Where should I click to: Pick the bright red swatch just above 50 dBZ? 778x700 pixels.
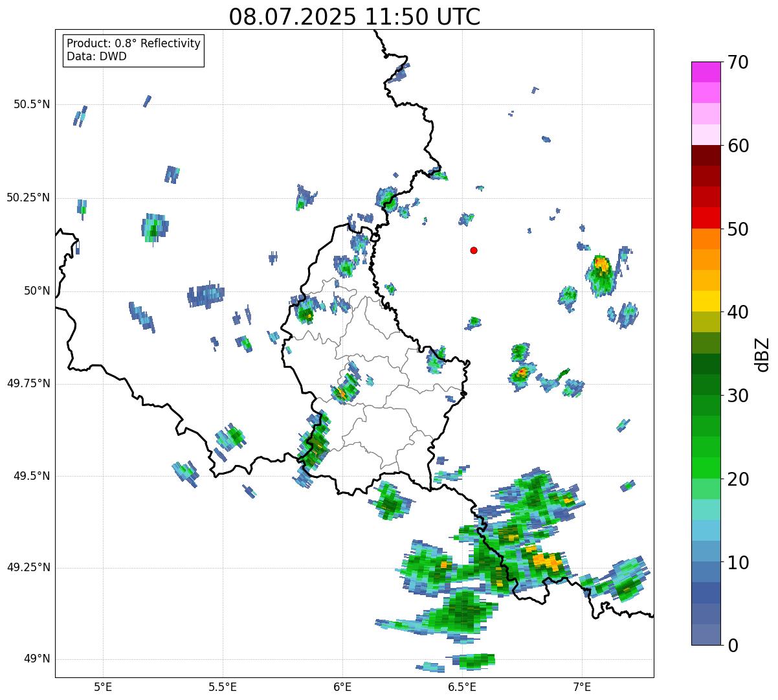(706, 218)
